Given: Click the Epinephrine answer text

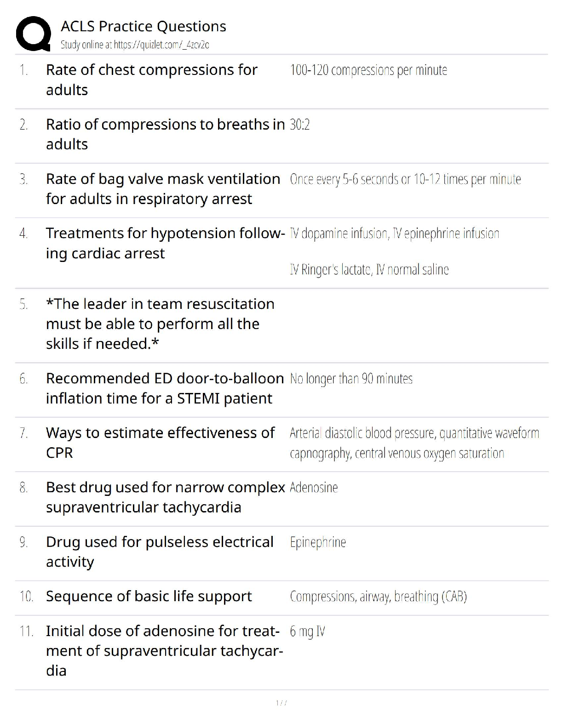Looking at the screenshot, I should pyautogui.click(x=318, y=542).
